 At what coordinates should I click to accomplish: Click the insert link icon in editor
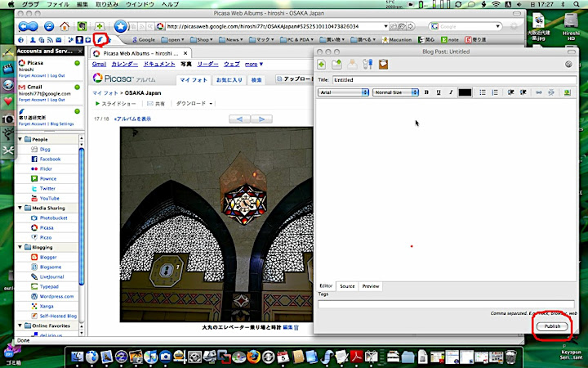538,92
